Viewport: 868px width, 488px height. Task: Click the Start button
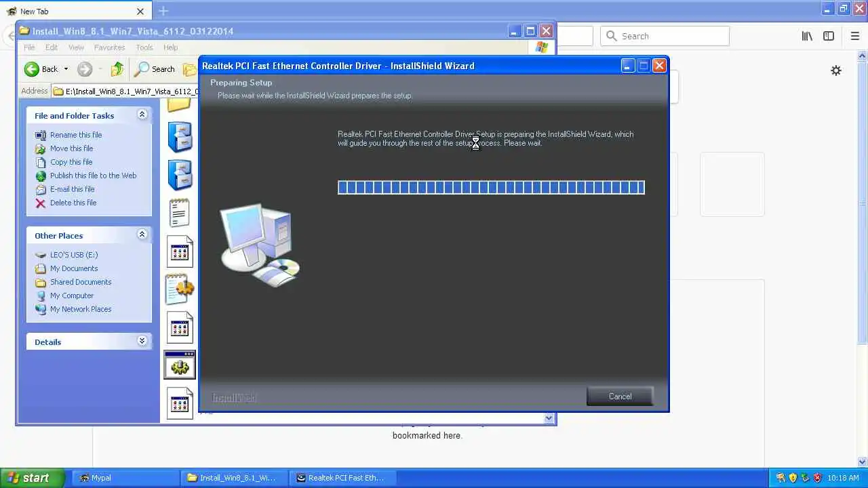tap(32, 478)
